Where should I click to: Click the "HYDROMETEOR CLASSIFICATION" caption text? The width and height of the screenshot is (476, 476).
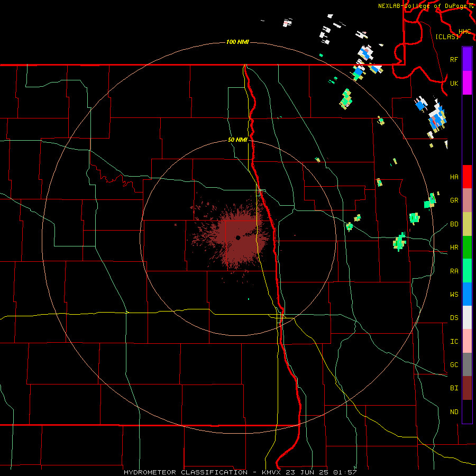pos(185,472)
